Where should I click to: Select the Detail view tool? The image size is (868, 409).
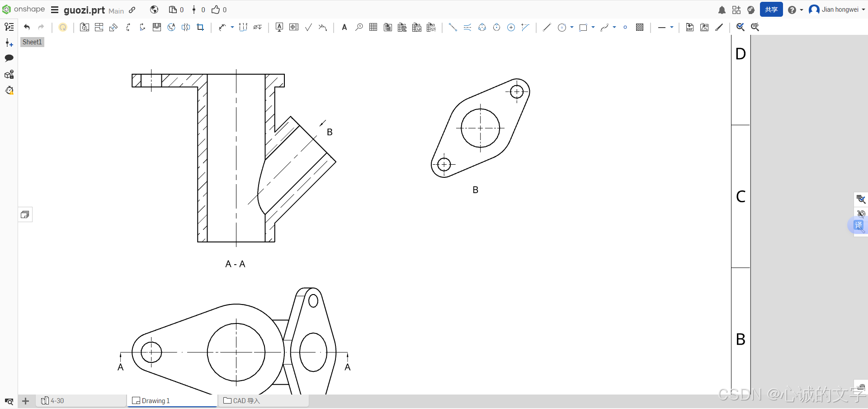(171, 27)
